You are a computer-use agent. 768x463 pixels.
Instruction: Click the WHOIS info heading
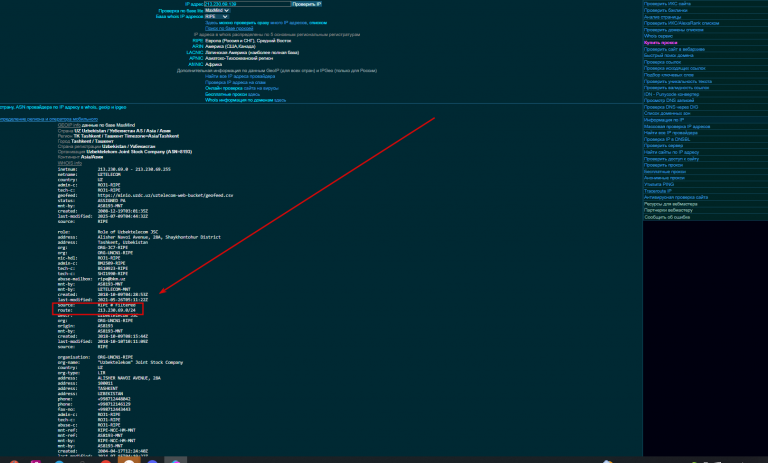pos(70,163)
